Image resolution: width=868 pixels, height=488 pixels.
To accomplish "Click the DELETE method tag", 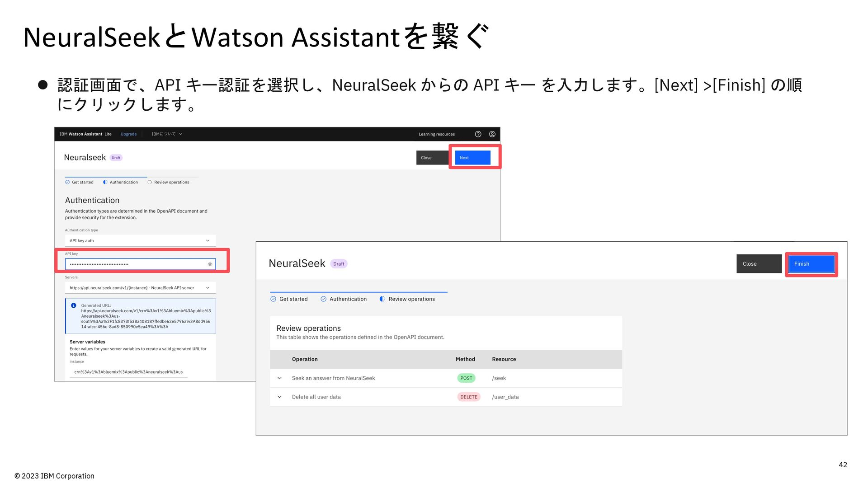I will click(x=469, y=397).
